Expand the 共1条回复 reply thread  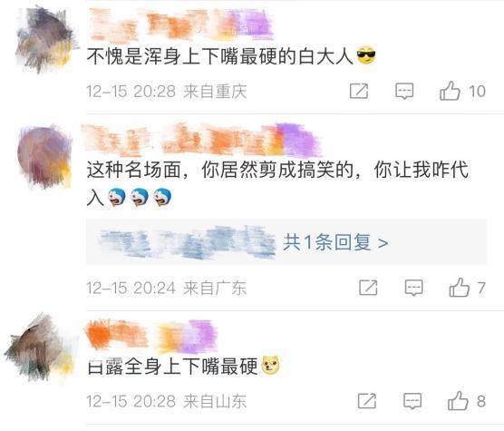335,242
